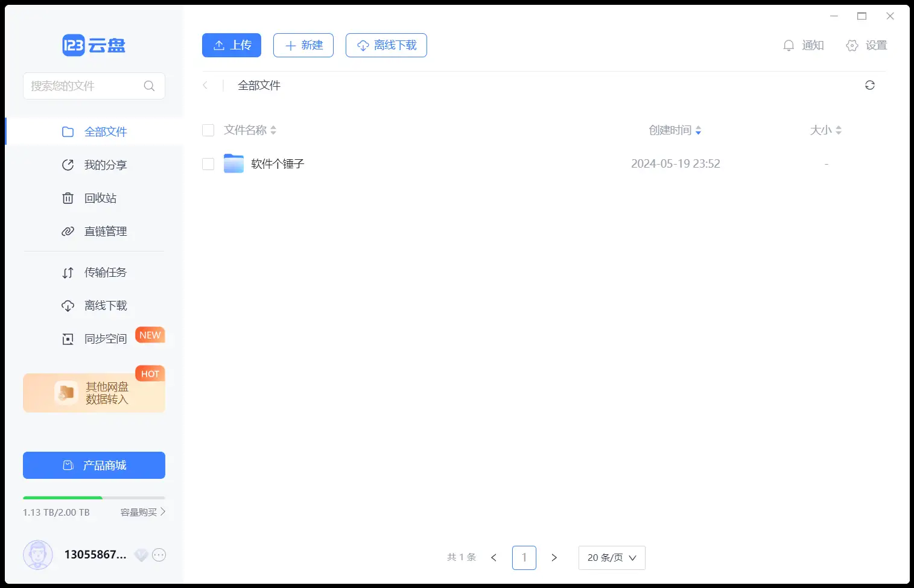Click the 1.13 TB/2.00 TB storage text

[56, 512]
